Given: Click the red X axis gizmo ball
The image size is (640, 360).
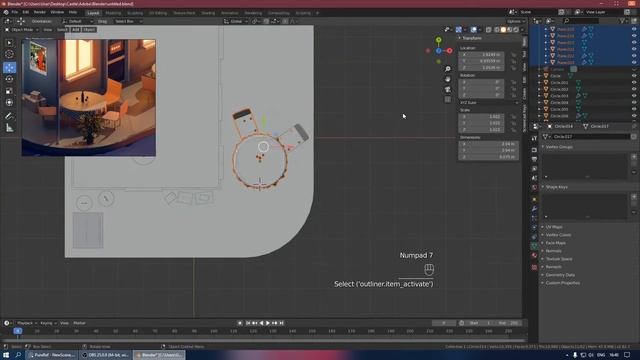Looking at the screenshot, I should (x=449, y=51).
